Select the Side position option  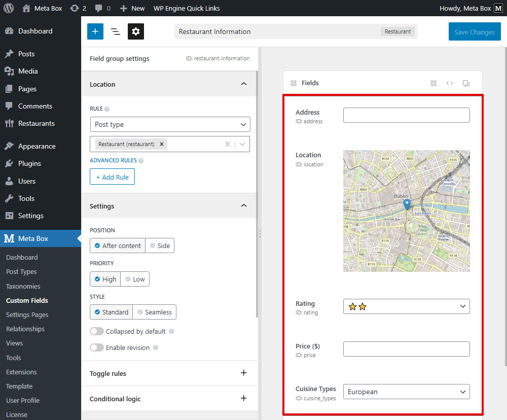159,246
